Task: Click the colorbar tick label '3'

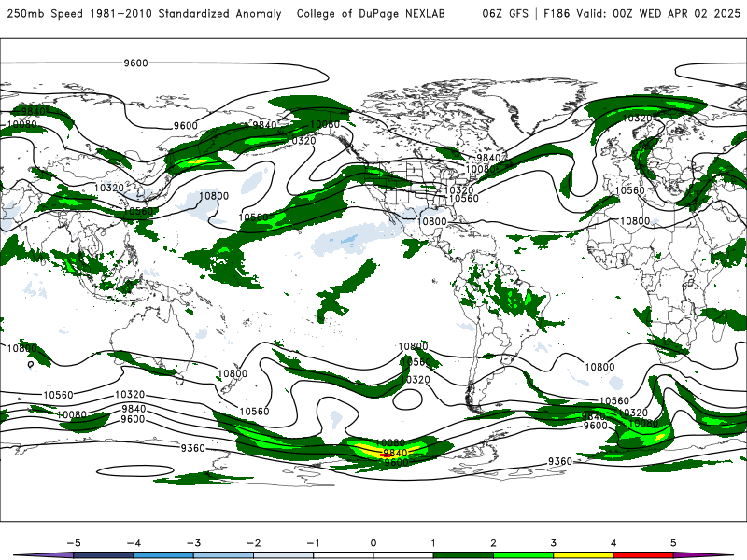Action: click(553, 543)
